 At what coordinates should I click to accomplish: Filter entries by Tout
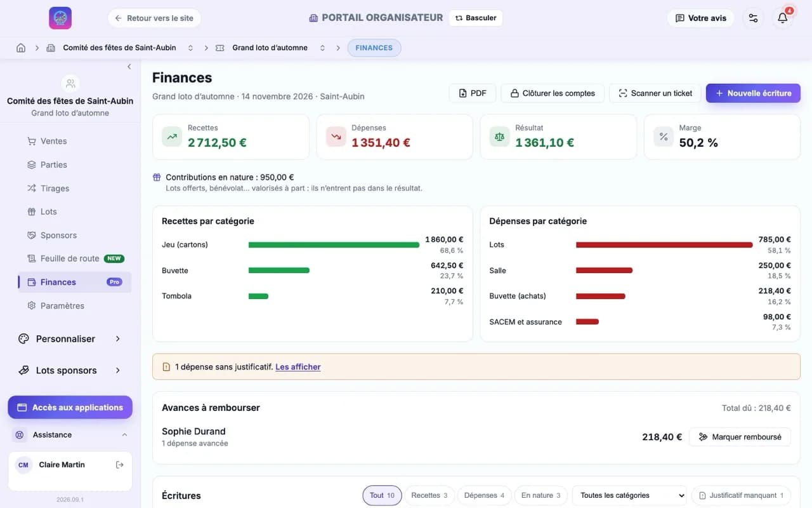point(382,495)
